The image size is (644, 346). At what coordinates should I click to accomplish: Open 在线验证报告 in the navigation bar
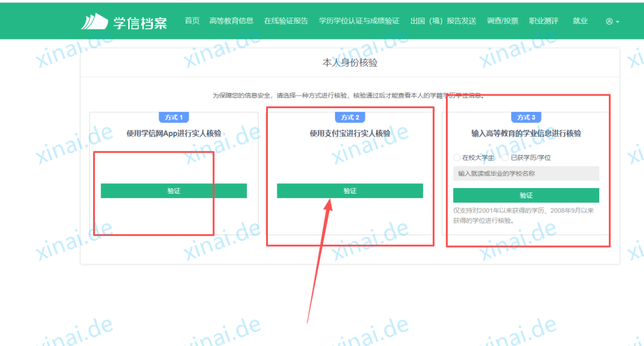[x=286, y=21]
